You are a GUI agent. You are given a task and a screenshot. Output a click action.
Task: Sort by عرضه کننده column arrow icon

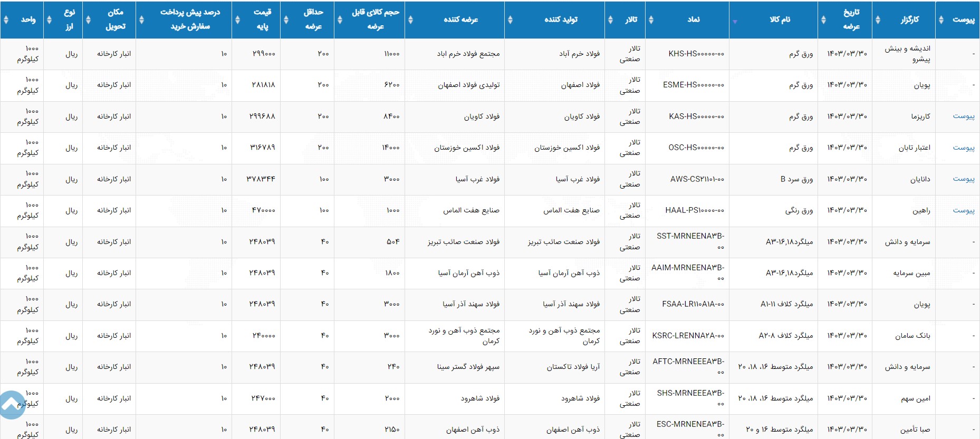(x=410, y=19)
